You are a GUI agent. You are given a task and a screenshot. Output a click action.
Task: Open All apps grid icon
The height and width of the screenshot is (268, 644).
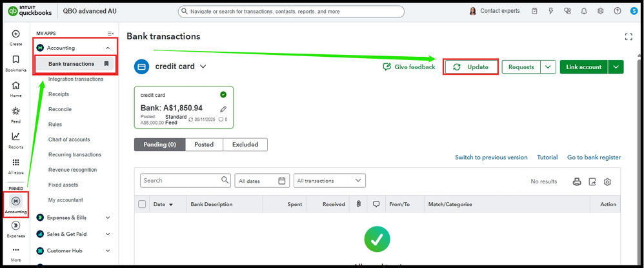pos(15,162)
